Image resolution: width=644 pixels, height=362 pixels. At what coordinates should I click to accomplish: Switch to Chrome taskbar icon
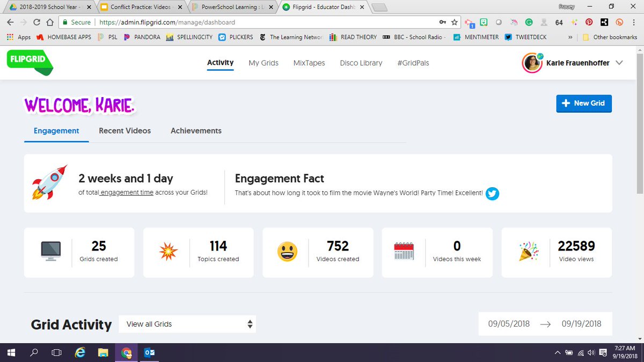point(126,352)
